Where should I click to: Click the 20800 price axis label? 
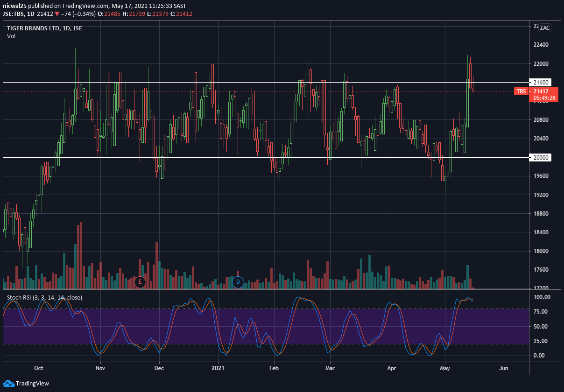coord(541,120)
